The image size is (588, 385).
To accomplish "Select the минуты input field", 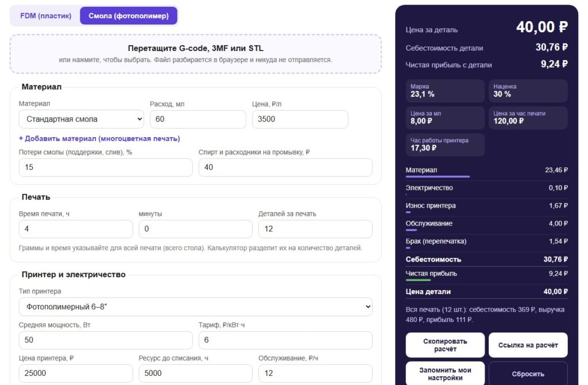I will [x=195, y=229].
